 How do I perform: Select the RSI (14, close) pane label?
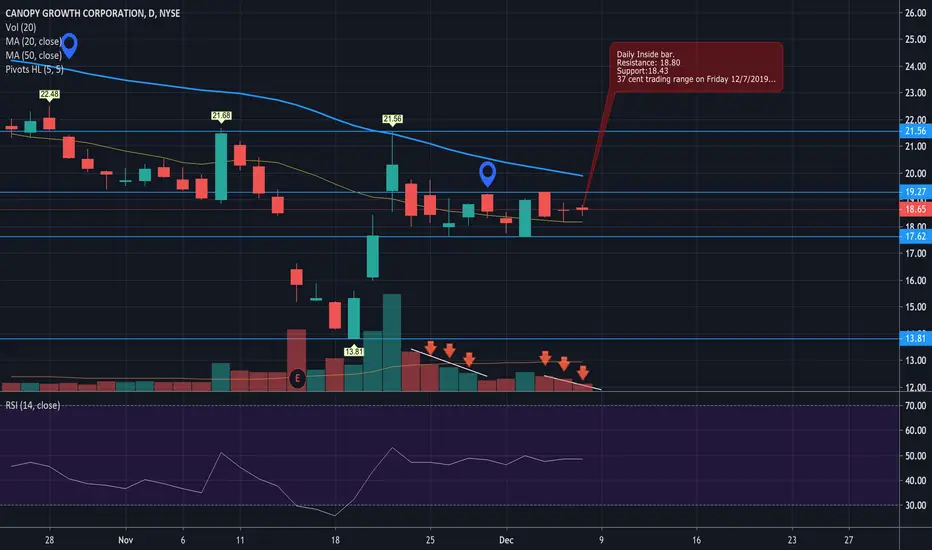tap(33, 406)
